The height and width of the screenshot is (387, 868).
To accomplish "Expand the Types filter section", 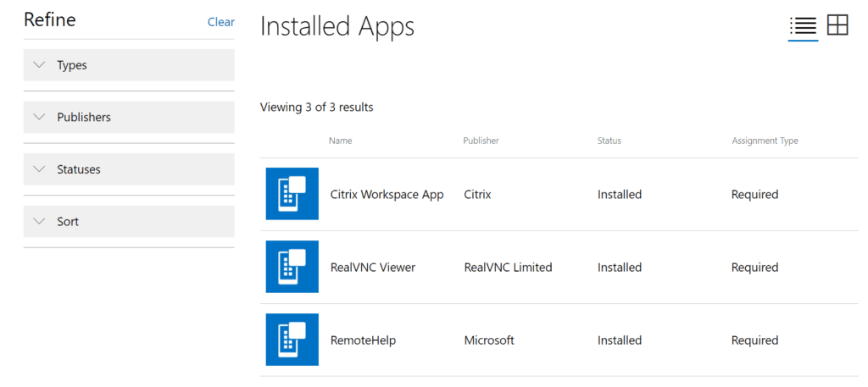I will click(x=129, y=65).
